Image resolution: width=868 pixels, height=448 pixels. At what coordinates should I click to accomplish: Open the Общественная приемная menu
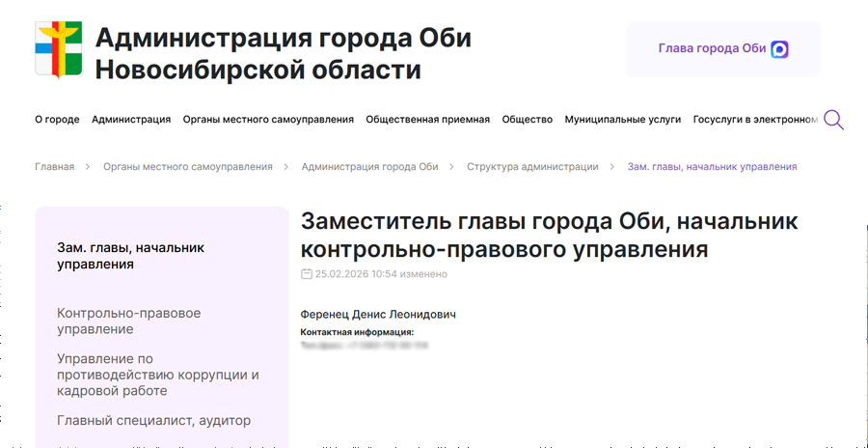point(427,119)
